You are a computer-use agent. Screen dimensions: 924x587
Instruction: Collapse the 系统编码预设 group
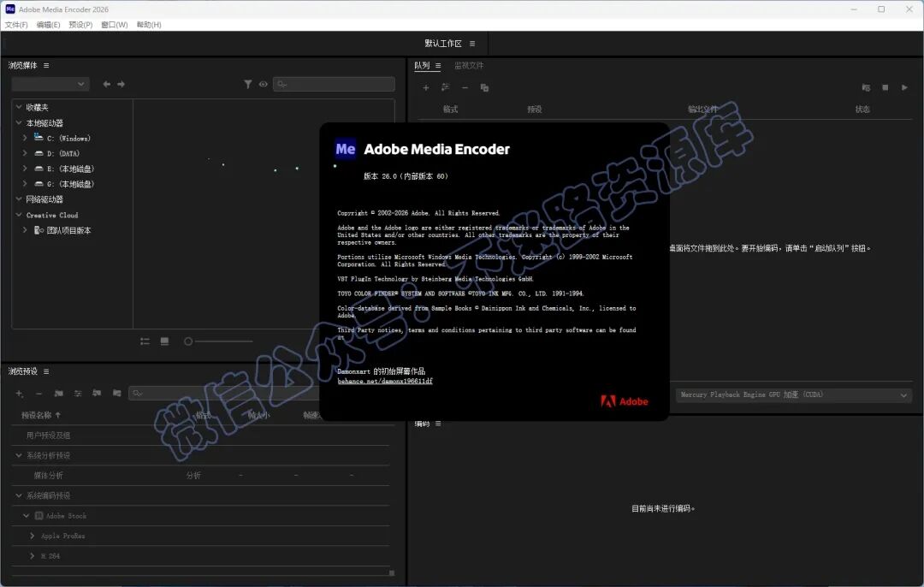19,495
